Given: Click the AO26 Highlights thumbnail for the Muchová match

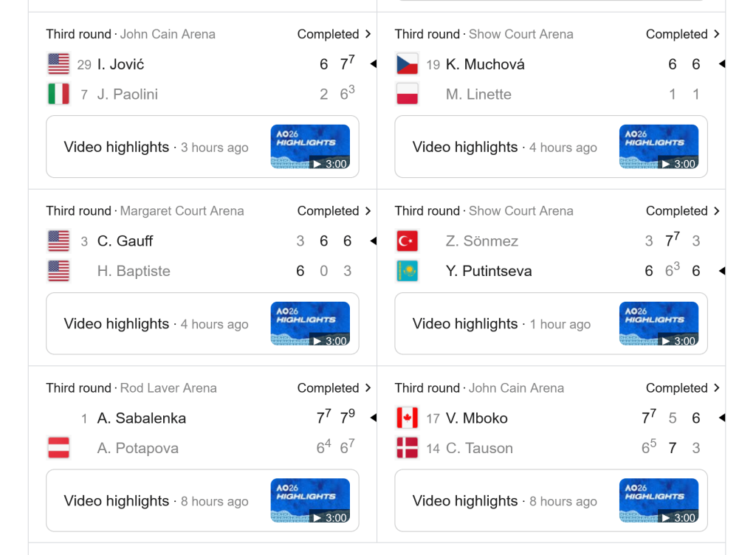Looking at the screenshot, I should click(659, 146).
